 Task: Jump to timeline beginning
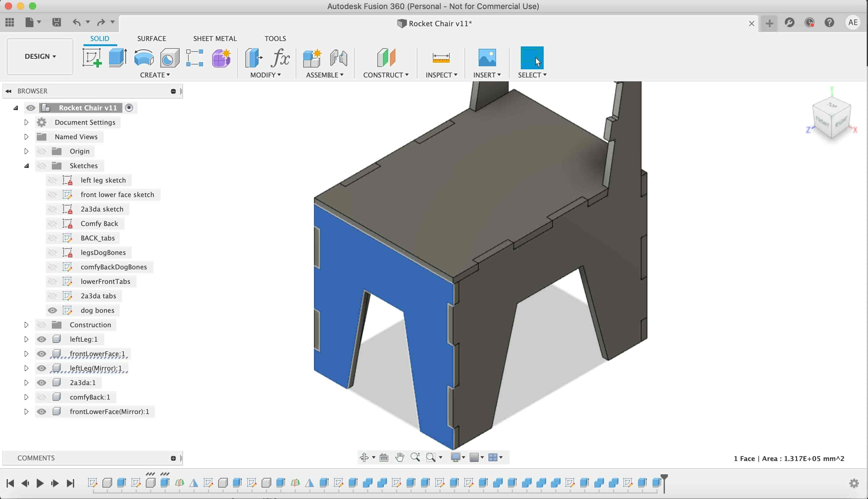[10, 483]
